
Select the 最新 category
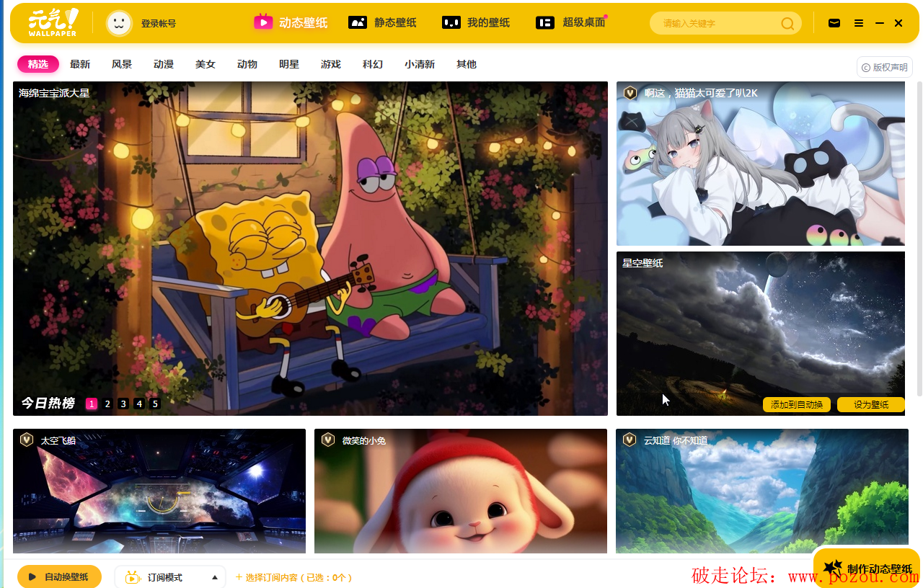coord(80,64)
